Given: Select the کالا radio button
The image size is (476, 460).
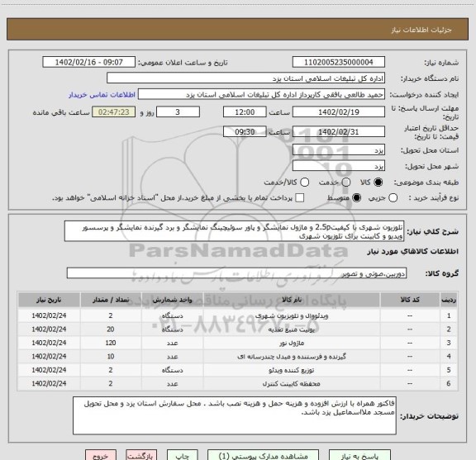Looking at the screenshot, I should [x=378, y=183].
